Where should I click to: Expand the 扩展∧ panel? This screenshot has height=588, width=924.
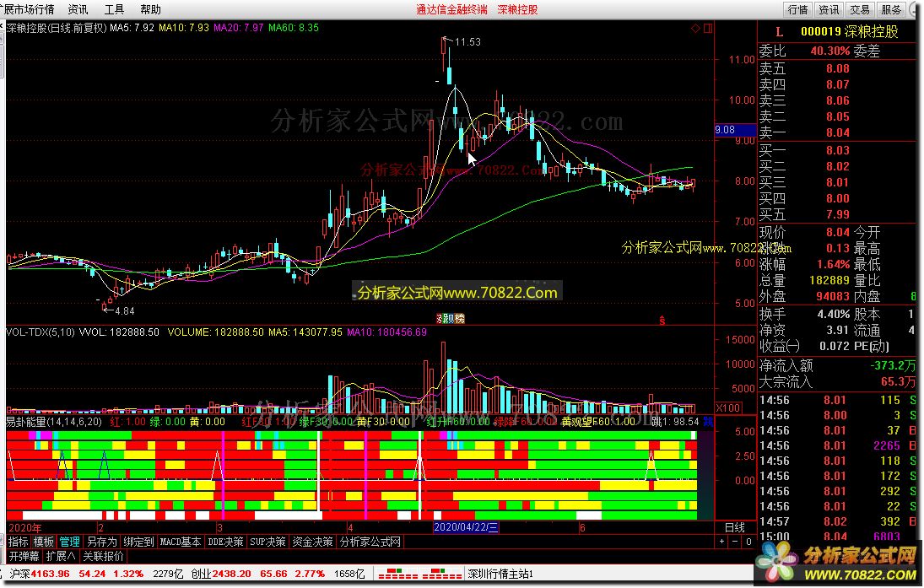61,556
